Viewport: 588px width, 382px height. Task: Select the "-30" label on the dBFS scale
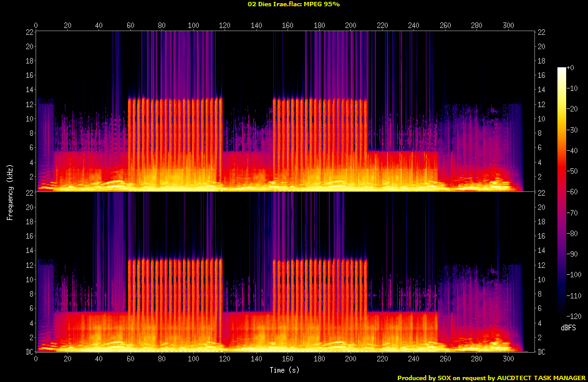tap(574, 129)
